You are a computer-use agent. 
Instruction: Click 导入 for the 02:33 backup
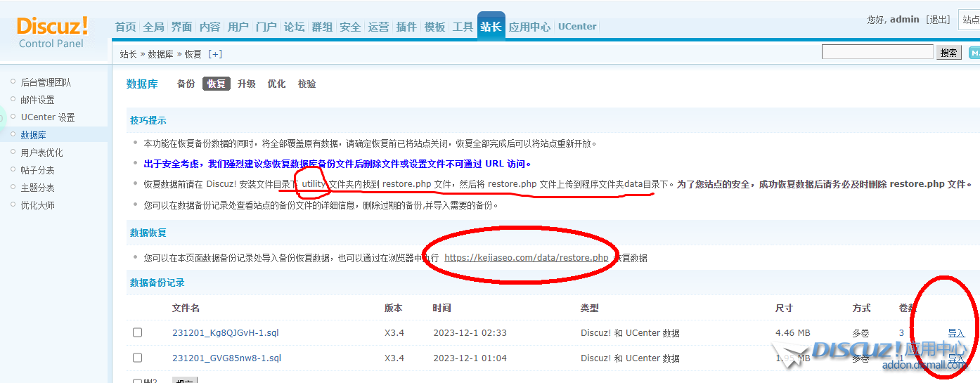[x=955, y=333]
